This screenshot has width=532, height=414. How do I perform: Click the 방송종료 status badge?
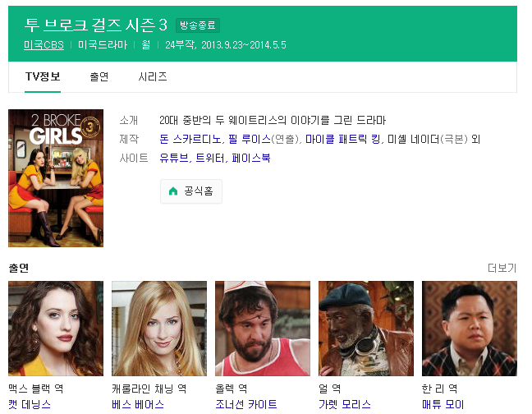point(198,25)
